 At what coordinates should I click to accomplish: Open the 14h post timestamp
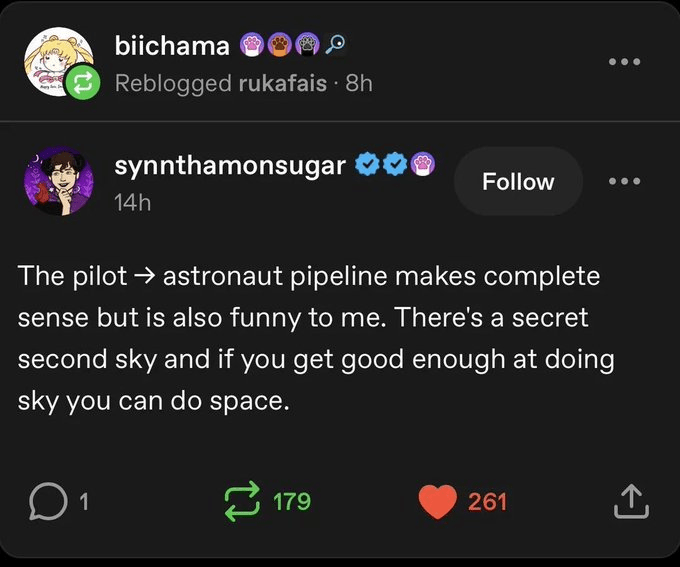(133, 202)
